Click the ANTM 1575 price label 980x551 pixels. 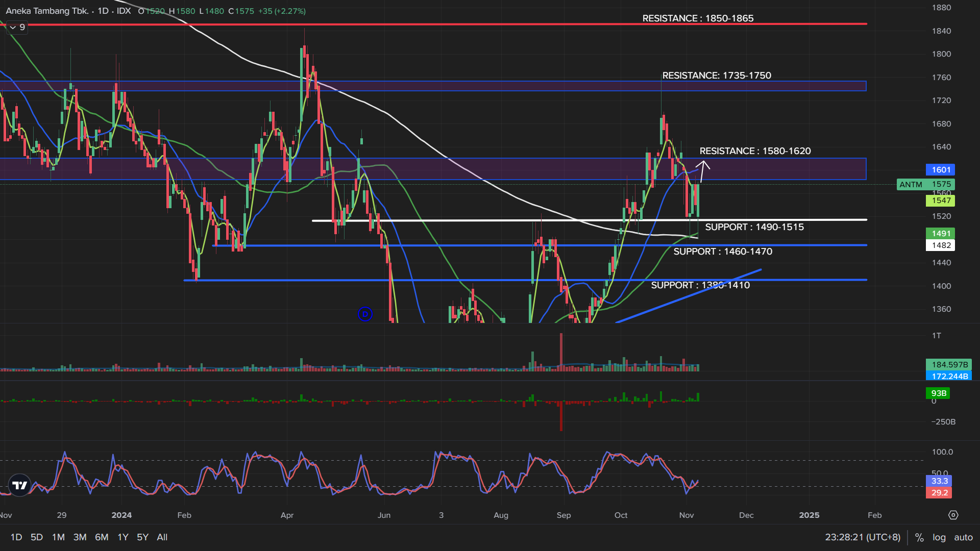pyautogui.click(x=925, y=184)
